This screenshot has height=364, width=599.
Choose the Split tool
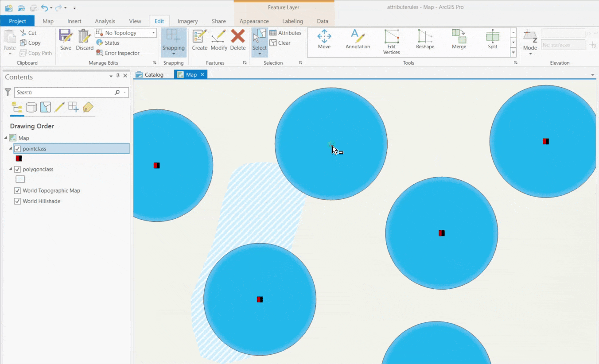(x=493, y=40)
